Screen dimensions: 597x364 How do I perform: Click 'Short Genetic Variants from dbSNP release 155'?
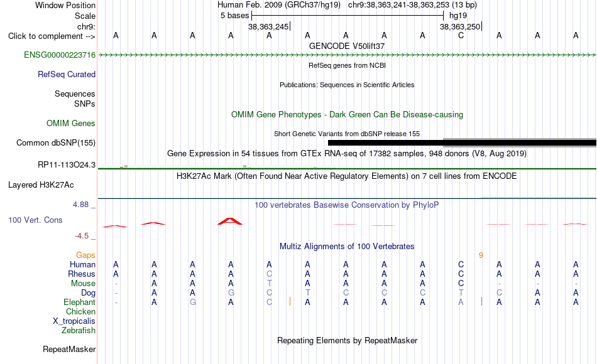[347, 134]
